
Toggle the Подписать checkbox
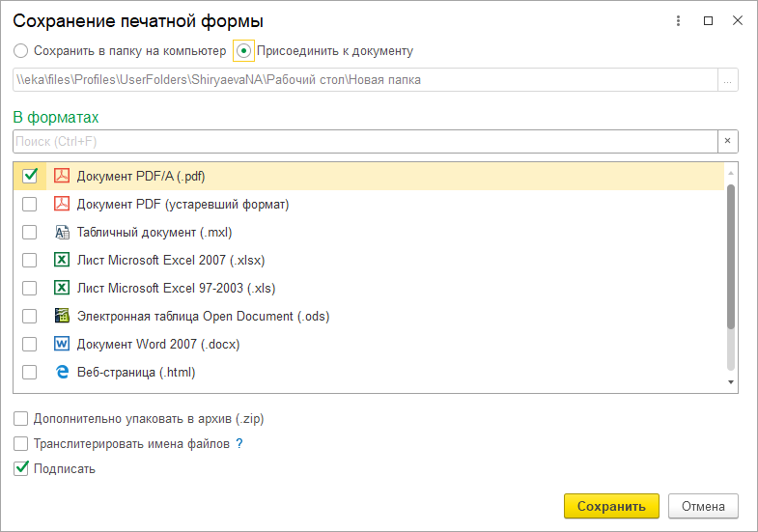point(21,469)
